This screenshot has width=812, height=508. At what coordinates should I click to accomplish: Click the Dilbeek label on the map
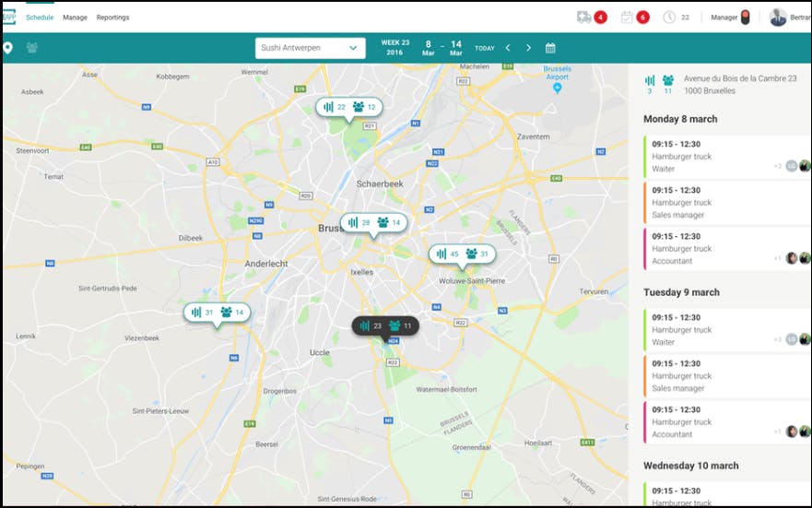[191, 238]
